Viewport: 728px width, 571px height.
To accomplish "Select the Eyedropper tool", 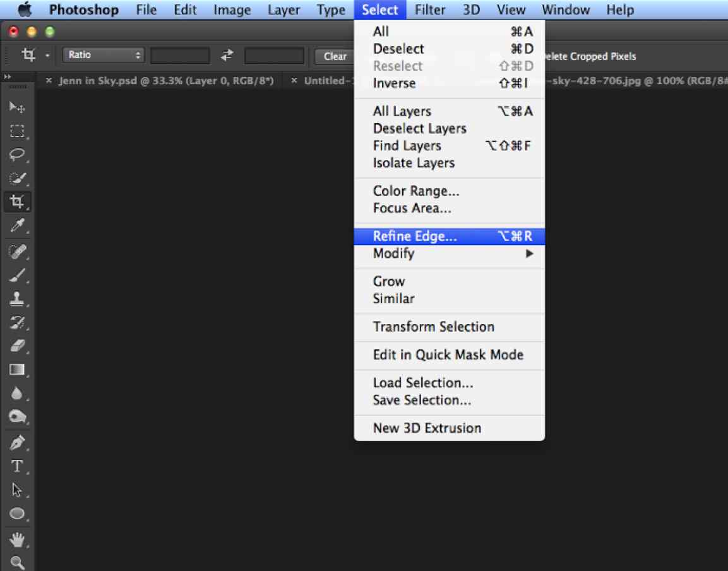I will [x=17, y=225].
